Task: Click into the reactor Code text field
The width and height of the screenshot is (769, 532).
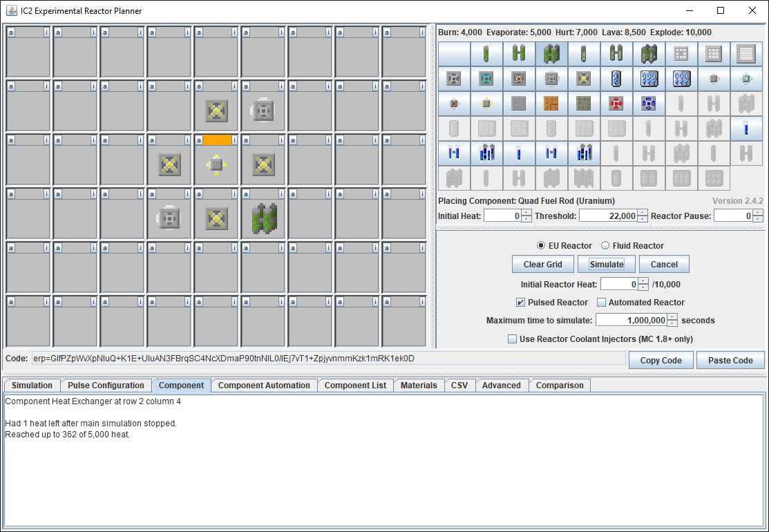Action: [x=328, y=359]
